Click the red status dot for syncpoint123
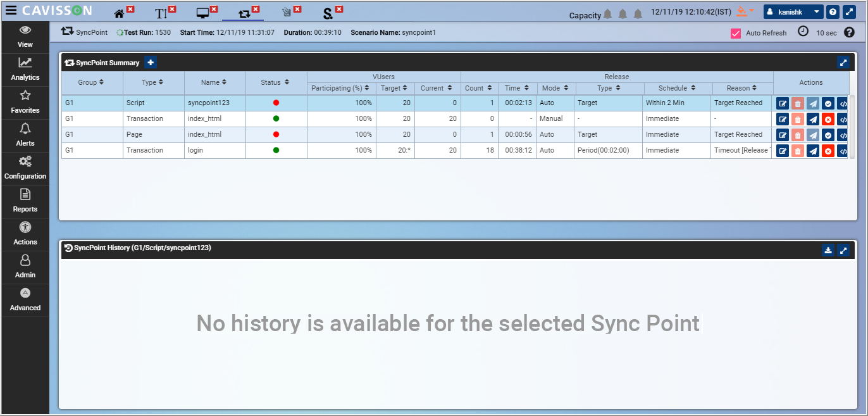The height and width of the screenshot is (416, 868). (x=276, y=103)
